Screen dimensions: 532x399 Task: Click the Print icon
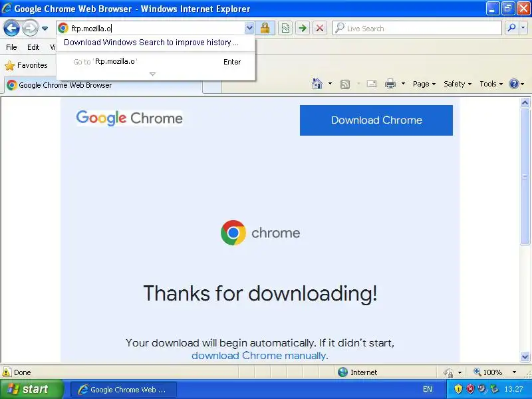tap(390, 84)
